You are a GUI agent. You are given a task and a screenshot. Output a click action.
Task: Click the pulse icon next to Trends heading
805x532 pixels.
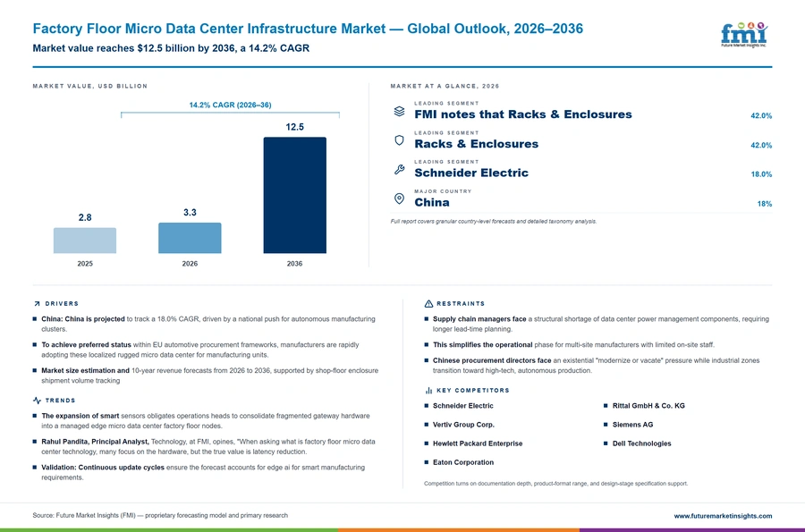37,401
